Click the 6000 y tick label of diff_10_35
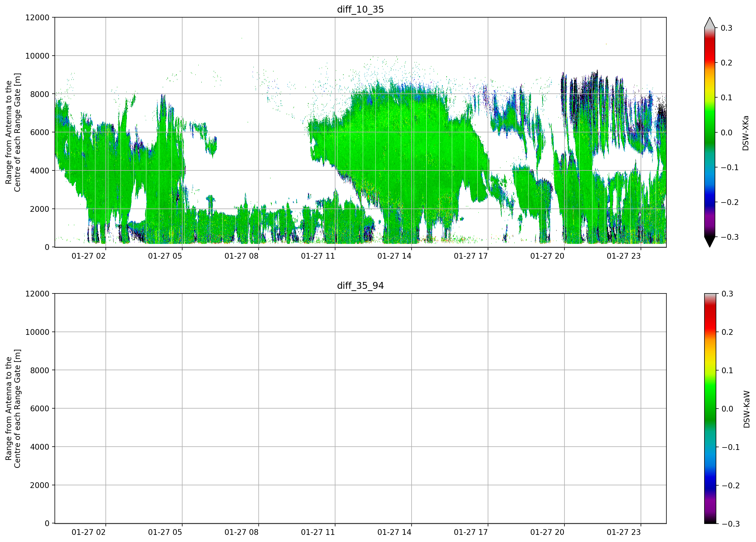Viewport: 756px width, 542px height. coord(40,132)
